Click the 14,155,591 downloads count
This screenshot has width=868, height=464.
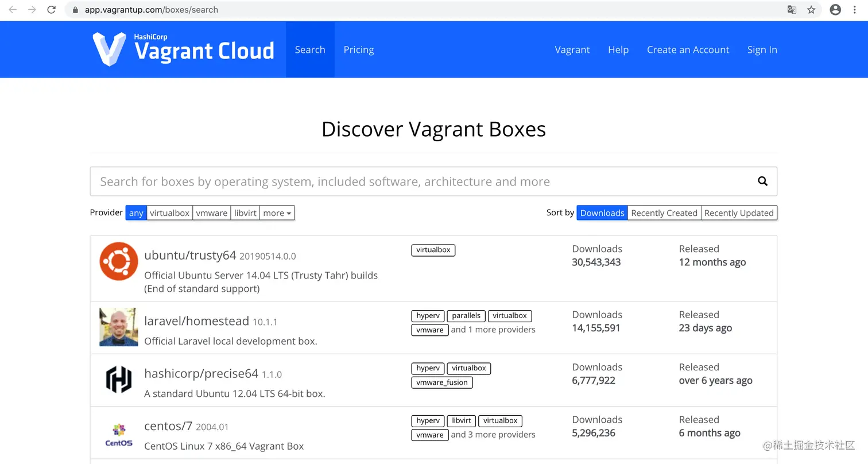(596, 328)
